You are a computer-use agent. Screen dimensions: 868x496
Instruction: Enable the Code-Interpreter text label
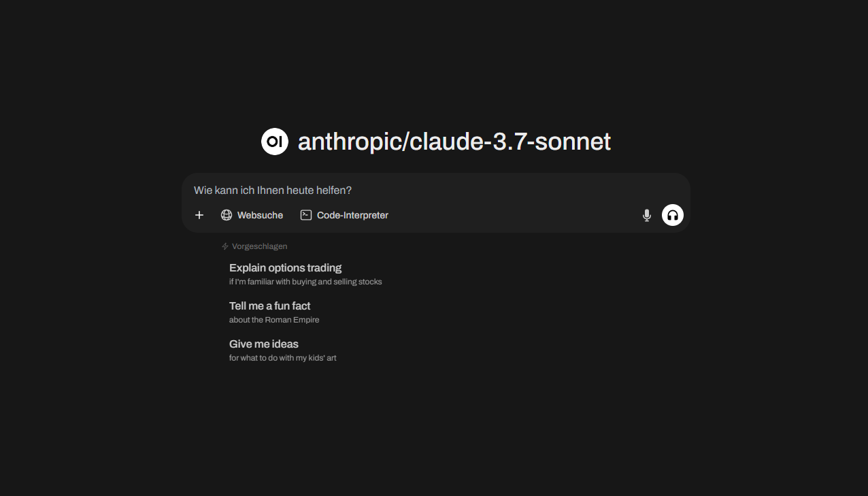click(x=352, y=215)
